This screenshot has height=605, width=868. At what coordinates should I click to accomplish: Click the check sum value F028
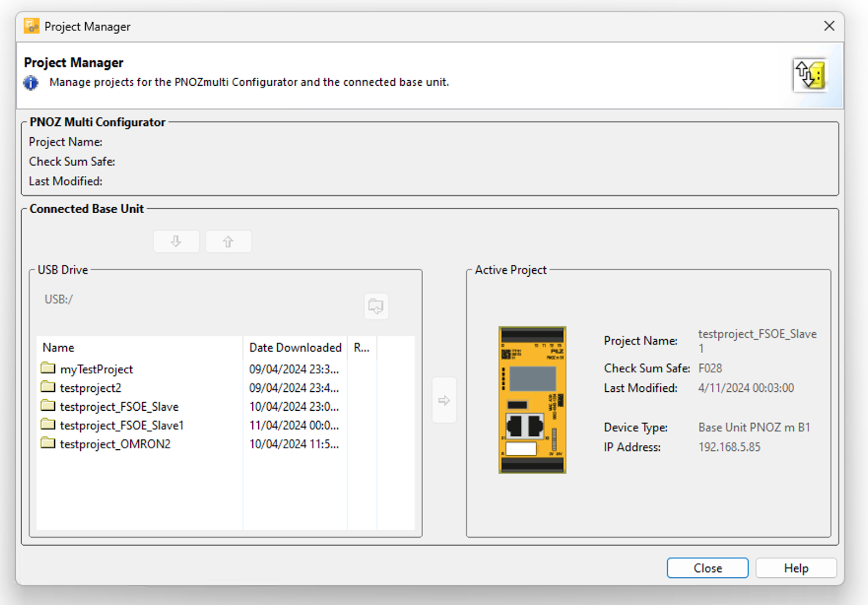coord(710,368)
